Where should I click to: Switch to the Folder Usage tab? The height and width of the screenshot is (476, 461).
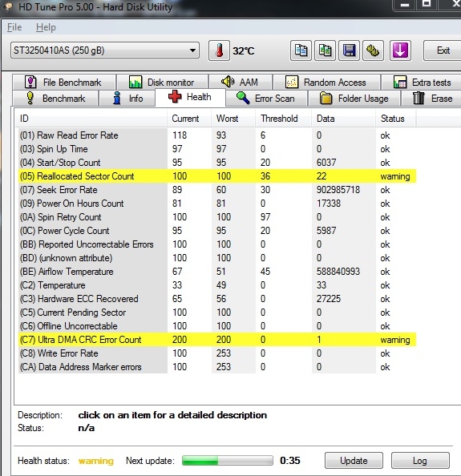[x=354, y=99]
